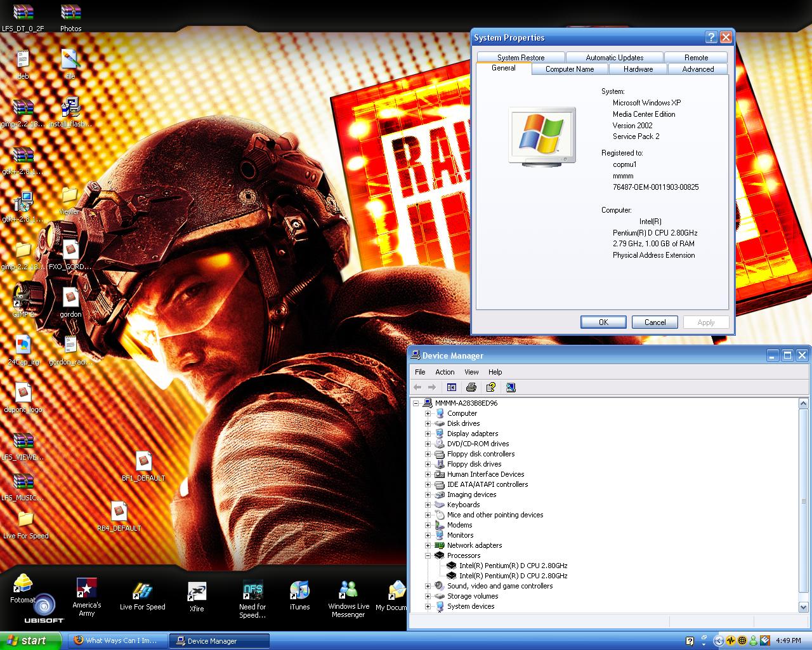Click the Show/Hide Console Tree toolbar icon
Viewport: 812px width, 650px height.
coord(452,387)
